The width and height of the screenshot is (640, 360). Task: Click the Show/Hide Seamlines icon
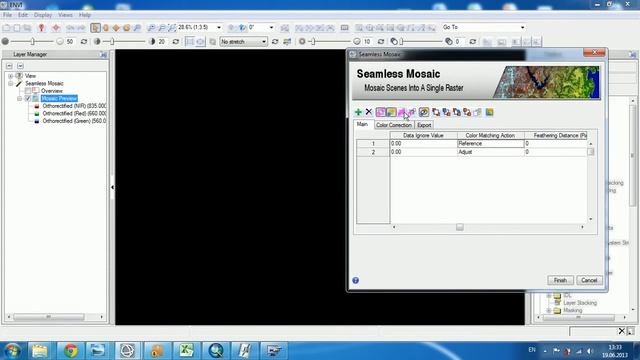click(x=402, y=112)
